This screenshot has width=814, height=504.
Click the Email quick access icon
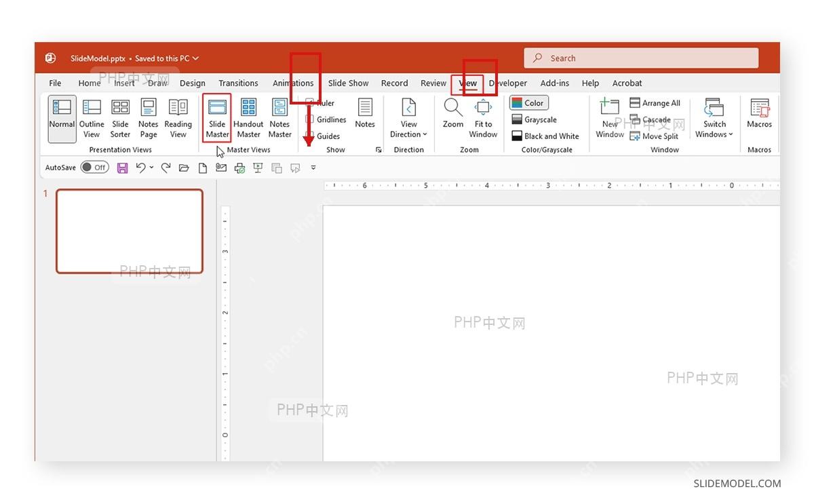click(x=221, y=168)
